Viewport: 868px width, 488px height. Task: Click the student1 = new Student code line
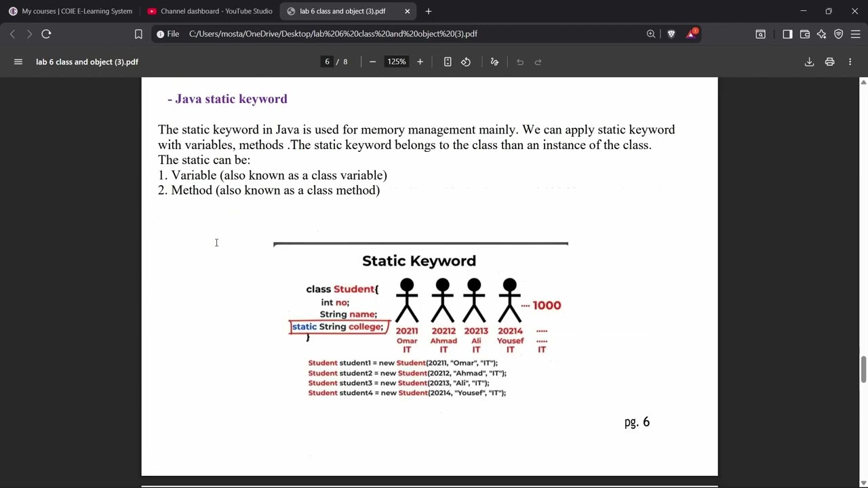[403, 363]
